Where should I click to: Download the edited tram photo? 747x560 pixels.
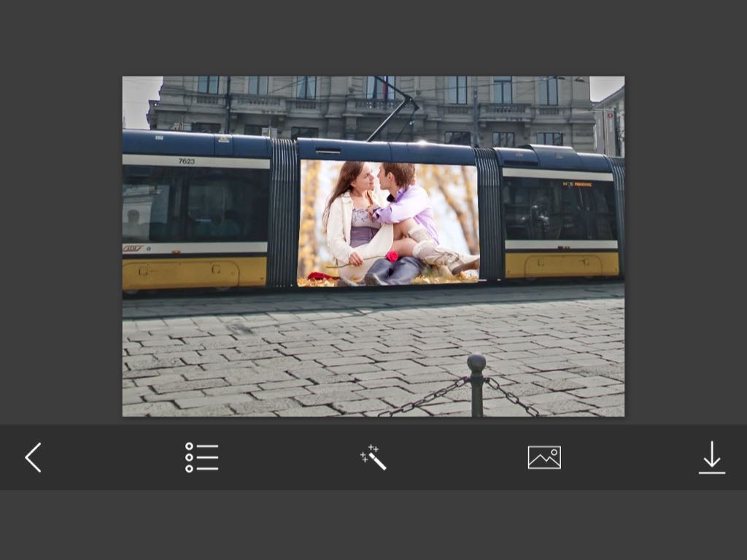click(711, 458)
